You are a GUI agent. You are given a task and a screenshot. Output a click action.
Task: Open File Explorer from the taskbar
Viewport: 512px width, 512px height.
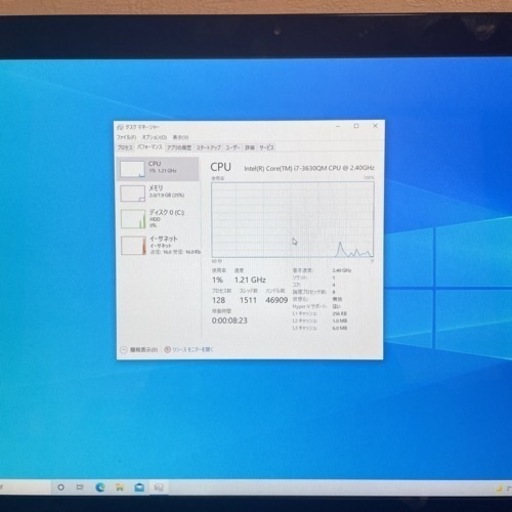119,487
